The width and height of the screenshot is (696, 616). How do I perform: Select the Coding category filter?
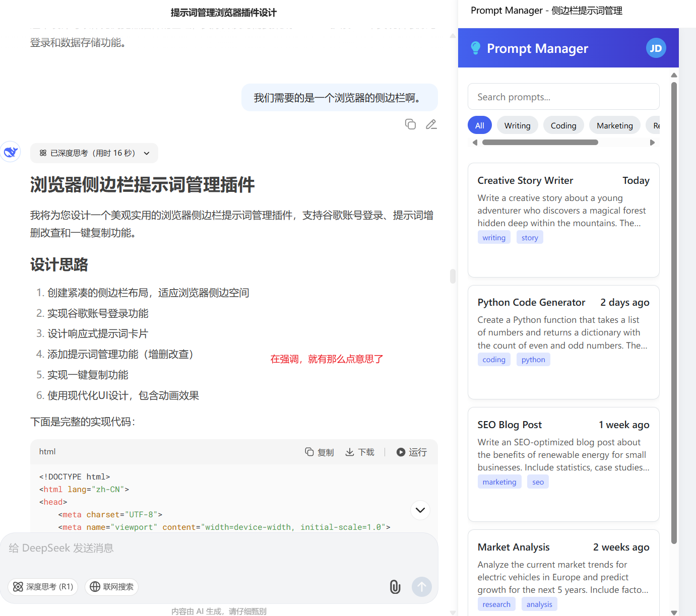(x=563, y=125)
